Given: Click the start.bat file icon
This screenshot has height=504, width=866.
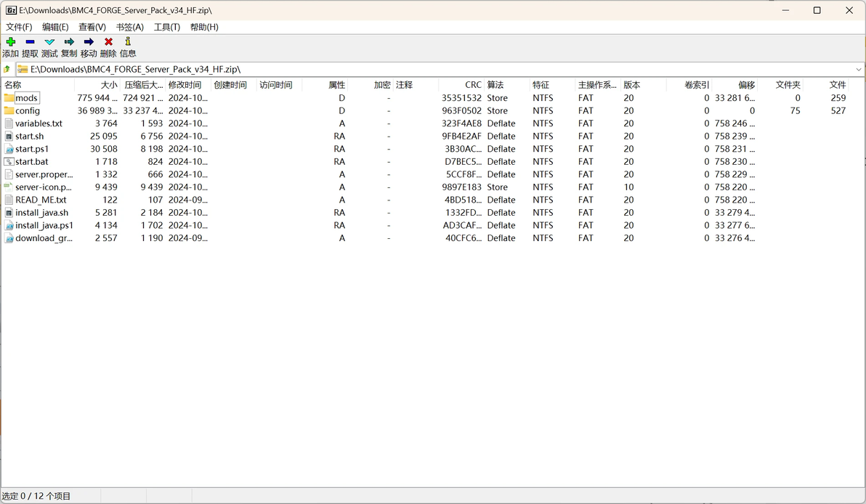Looking at the screenshot, I should [x=9, y=162].
